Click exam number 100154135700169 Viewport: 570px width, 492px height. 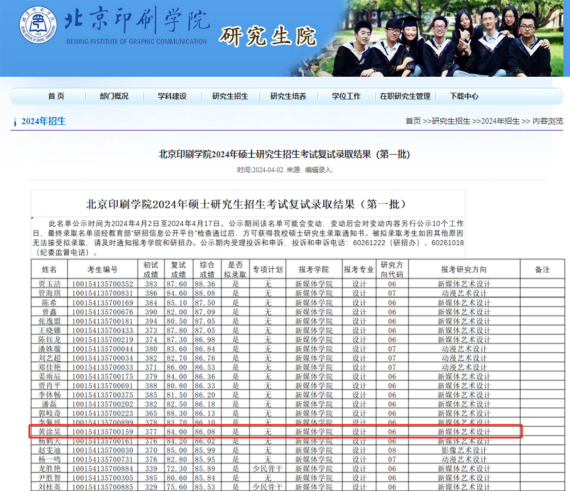tap(103, 303)
